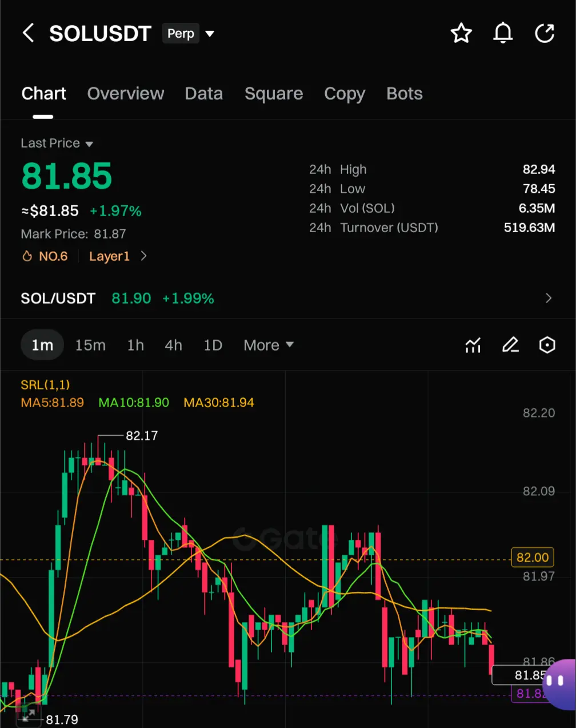576x728 pixels.
Task: Open the Bots tab
Action: [x=405, y=93]
